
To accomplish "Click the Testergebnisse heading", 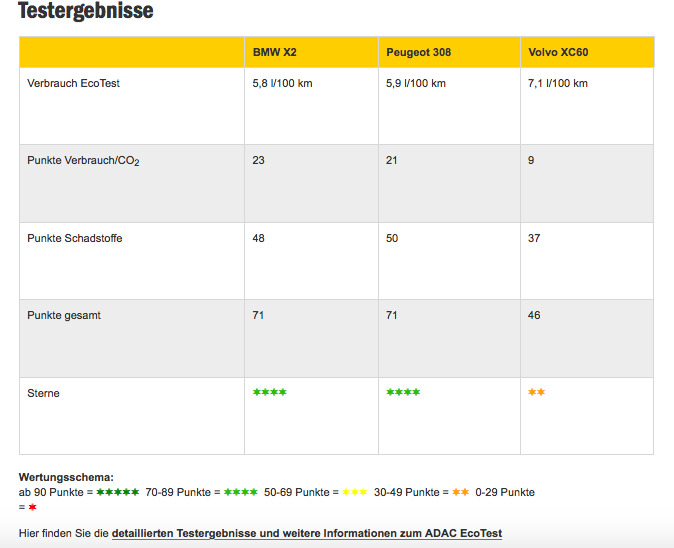I will point(86,12).
